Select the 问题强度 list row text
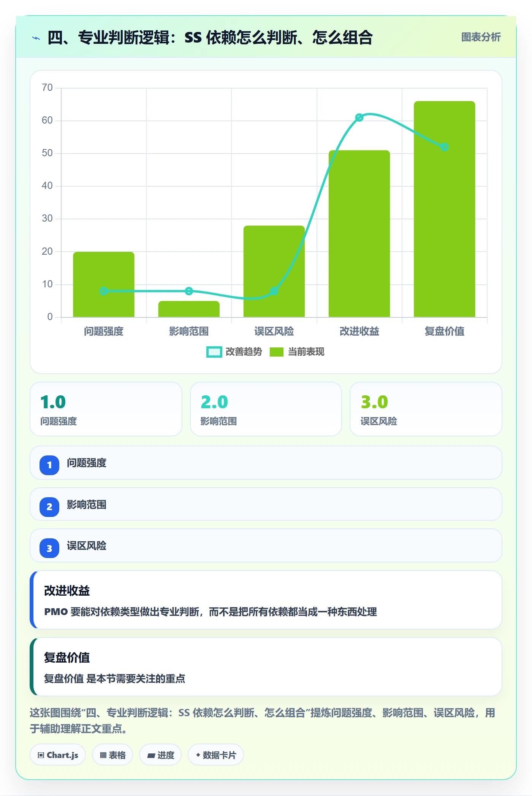This screenshot has height=796, width=532. pyautogui.click(x=87, y=463)
